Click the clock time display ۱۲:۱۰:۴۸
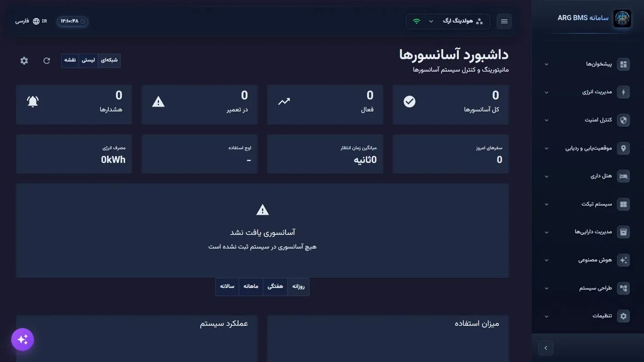The image size is (644, 362). click(x=72, y=21)
